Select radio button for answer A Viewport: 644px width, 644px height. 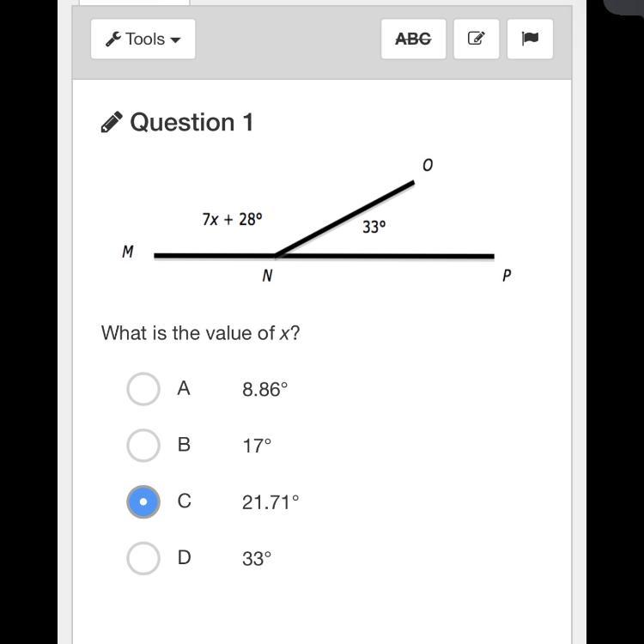(143, 388)
